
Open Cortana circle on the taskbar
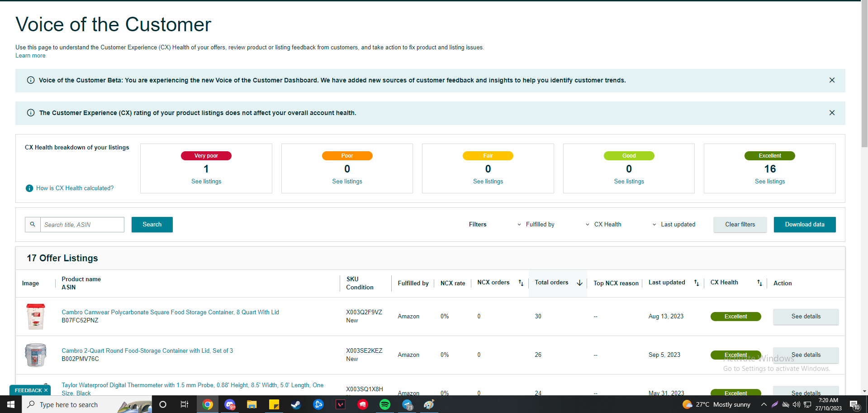pos(163,404)
